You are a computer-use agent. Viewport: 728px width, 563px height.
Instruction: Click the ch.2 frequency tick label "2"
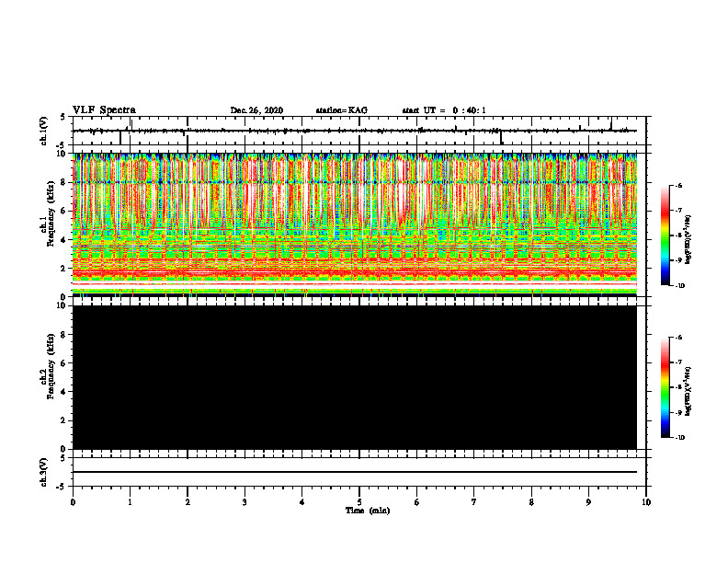coord(64,420)
